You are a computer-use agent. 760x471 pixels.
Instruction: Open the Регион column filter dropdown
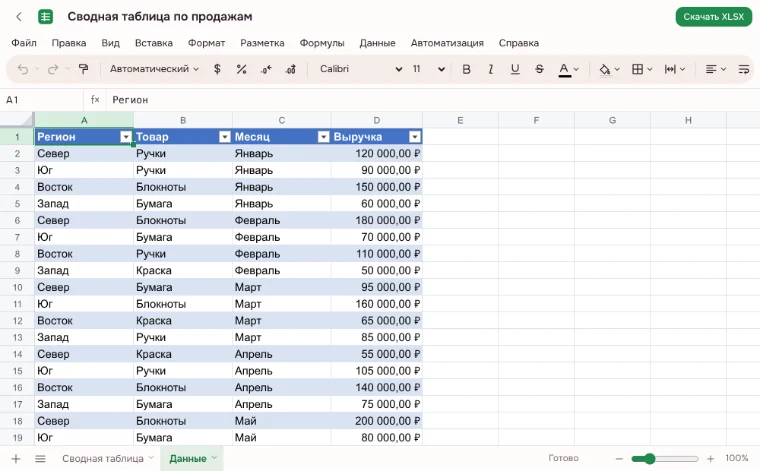(126, 137)
